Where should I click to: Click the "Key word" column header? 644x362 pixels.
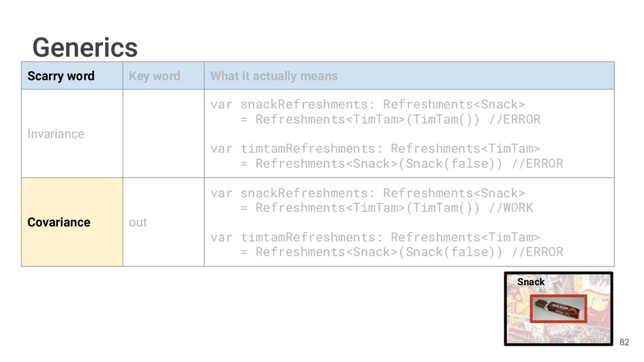coord(154,76)
